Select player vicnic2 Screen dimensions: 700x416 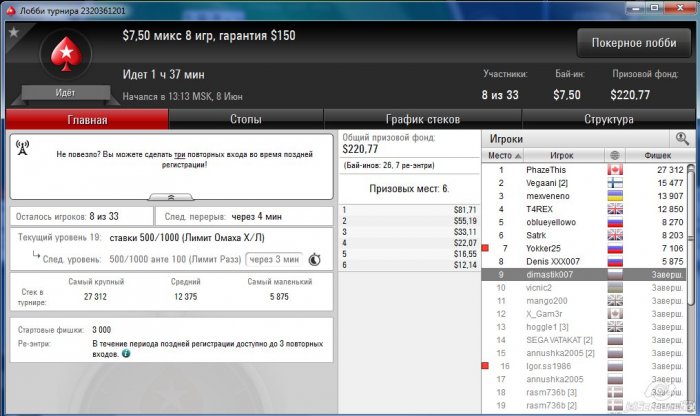click(583, 287)
